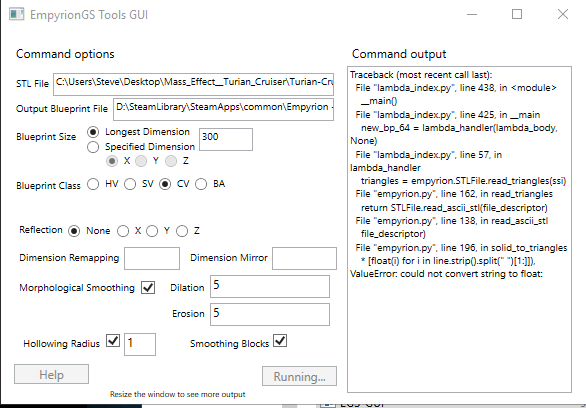586x408 pixels.
Task: Toggle Morphological Smoothing checkbox
Action: click(148, 288)
